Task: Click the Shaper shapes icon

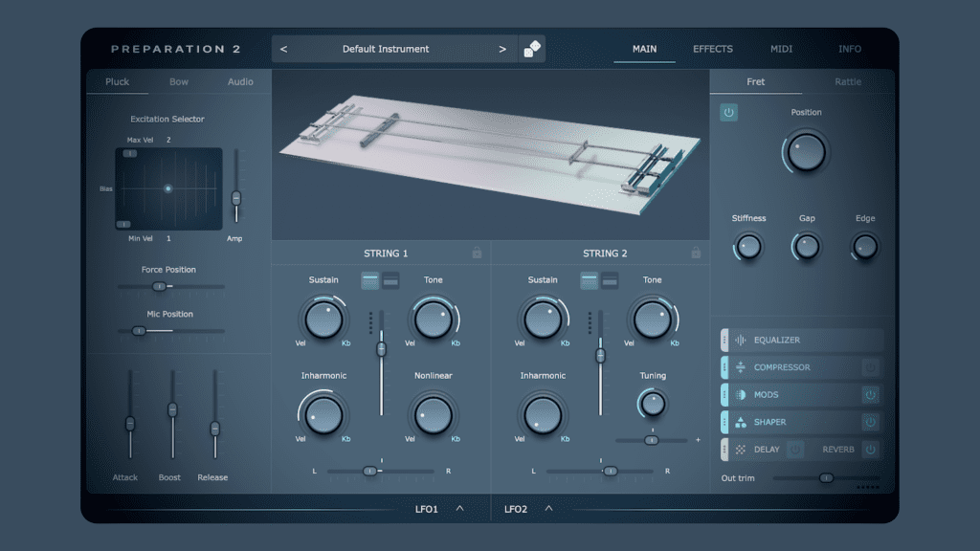Action: pos(740,422)
